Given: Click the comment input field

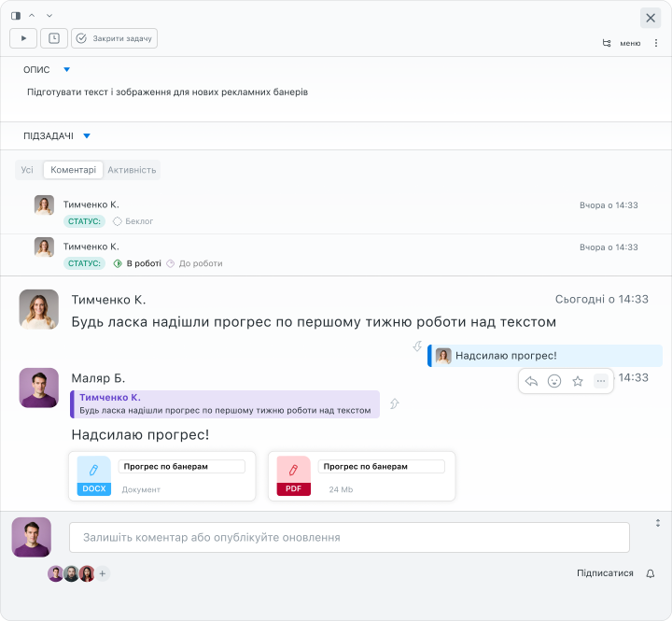Looking at the screenshot, I should (349, 537).
